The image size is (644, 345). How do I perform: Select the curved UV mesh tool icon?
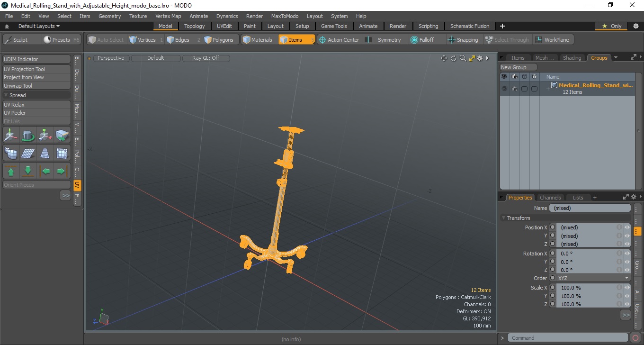pyautogui.click(x=11, y=153)
